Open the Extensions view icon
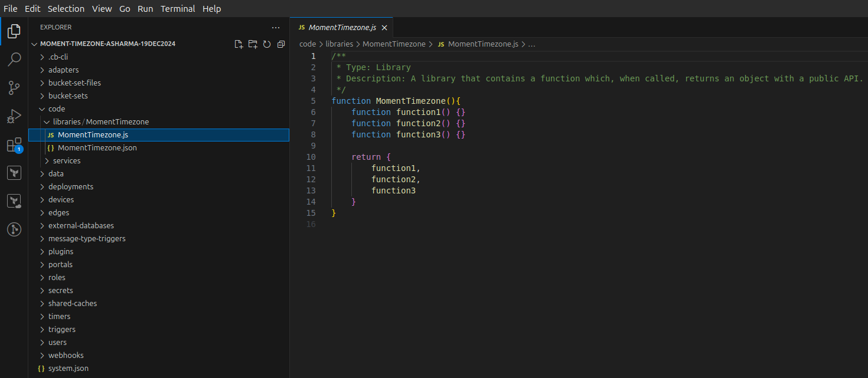This screenshot has height=378, width=868. [x=14, y=145]
